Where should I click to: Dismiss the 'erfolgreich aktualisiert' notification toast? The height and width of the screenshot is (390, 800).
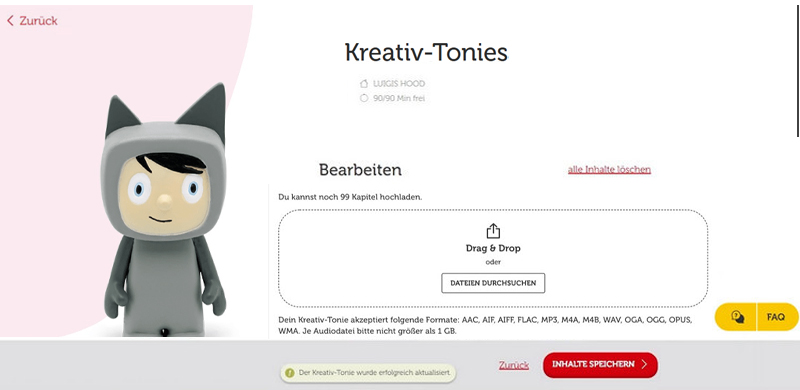(x=368, y=373)
